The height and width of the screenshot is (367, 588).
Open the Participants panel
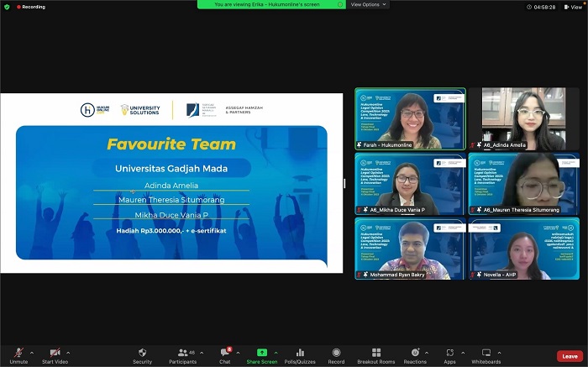pyautogui.click(x=182, y=355)
